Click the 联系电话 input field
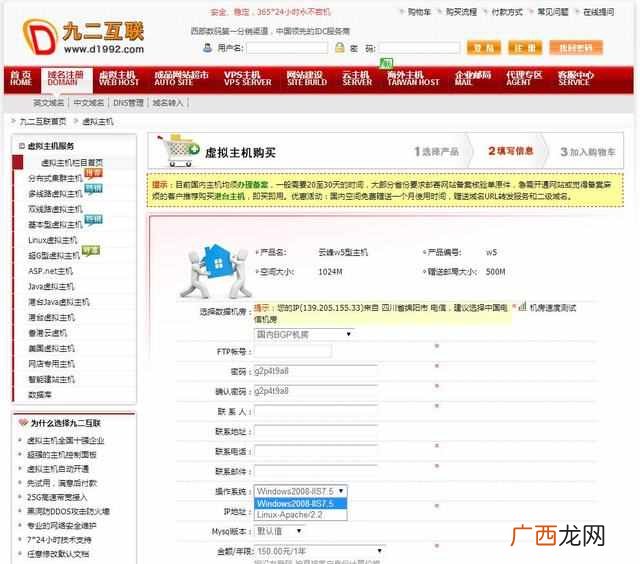Viewport: 640px width, 564px height. pyautogui.click(x=316, y=451)
